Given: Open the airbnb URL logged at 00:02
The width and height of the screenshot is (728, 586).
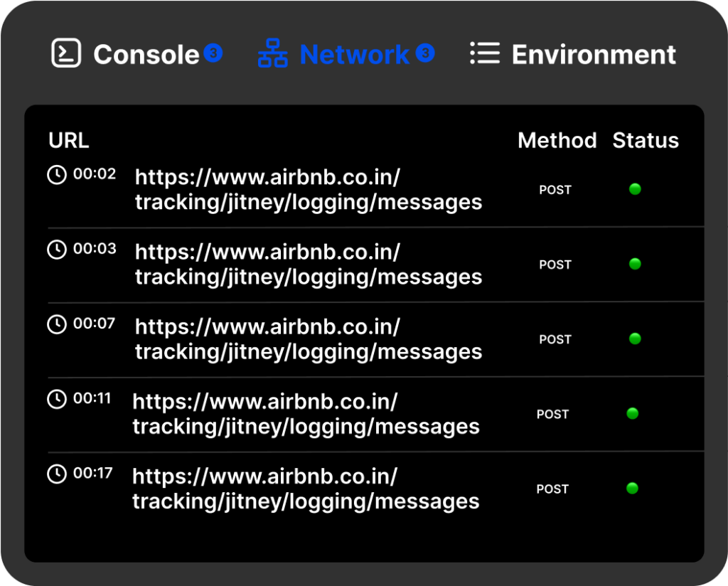Looking at the screenshot, I should click(x=308, y=189).
